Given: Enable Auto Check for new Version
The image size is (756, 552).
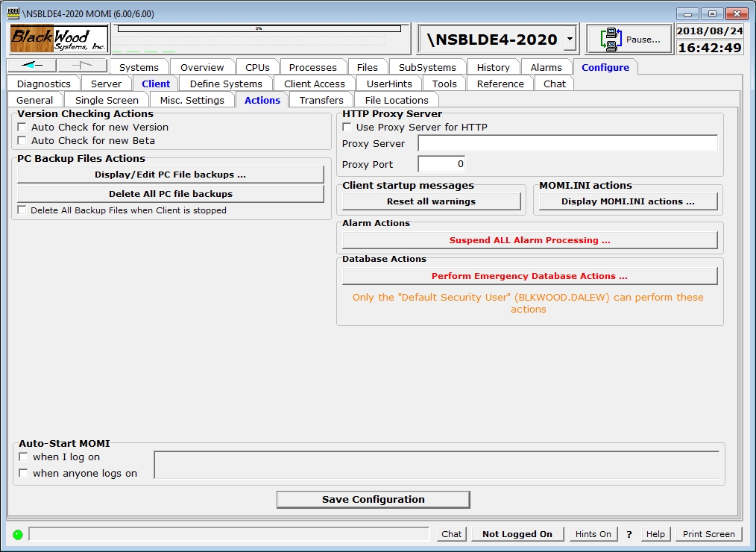Looking at the screenshot, I should pyautogui.click(x=22, y=128).
